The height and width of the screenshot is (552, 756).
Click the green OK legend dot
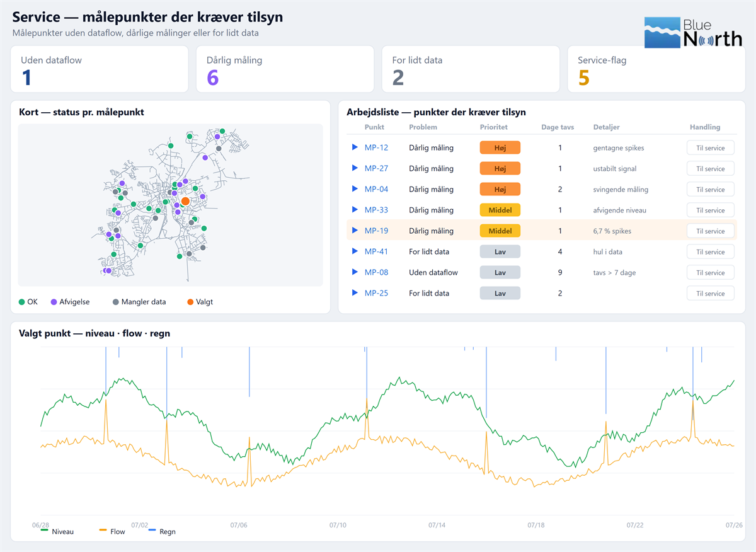22,302
